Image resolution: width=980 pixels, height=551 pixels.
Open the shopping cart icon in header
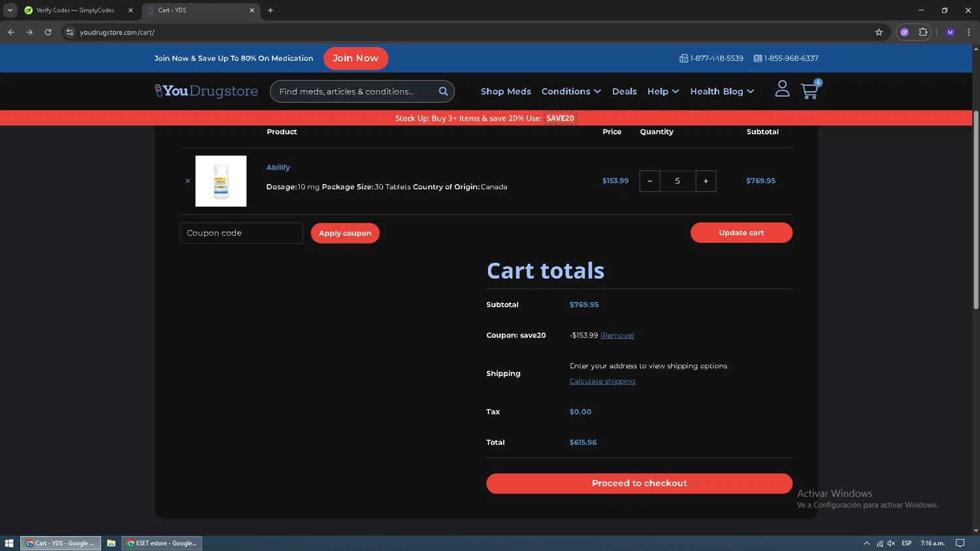pyautogui.click(x=810, y=90)
